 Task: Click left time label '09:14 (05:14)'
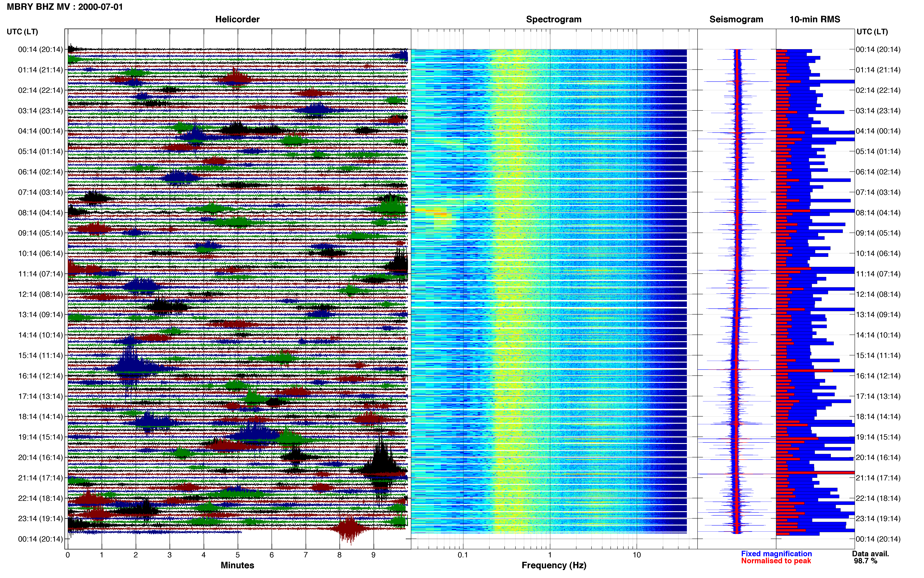40,233
